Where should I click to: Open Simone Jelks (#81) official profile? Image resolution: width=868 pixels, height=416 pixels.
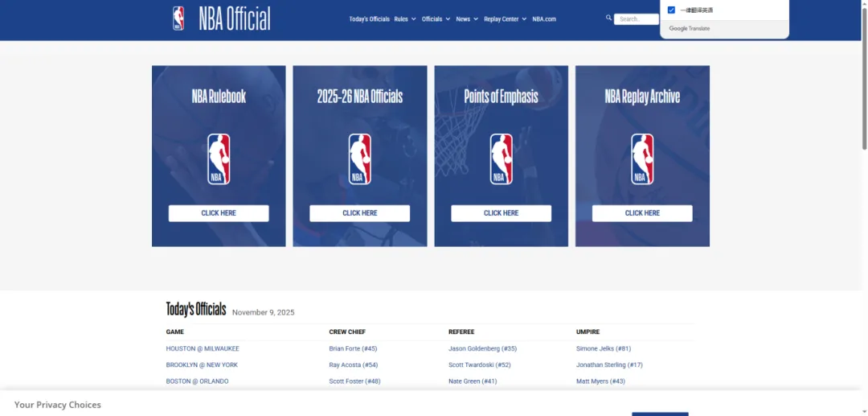(604, 348)
